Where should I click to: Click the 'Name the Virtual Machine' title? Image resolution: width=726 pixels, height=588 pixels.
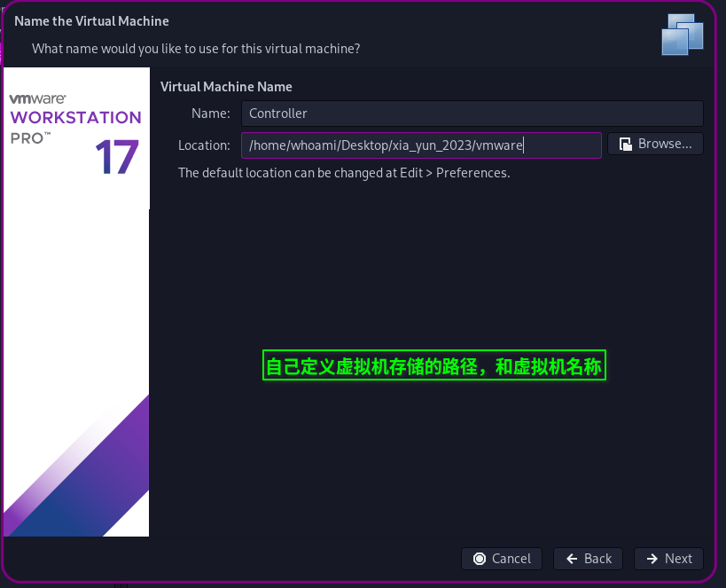[x=91, y=20]
